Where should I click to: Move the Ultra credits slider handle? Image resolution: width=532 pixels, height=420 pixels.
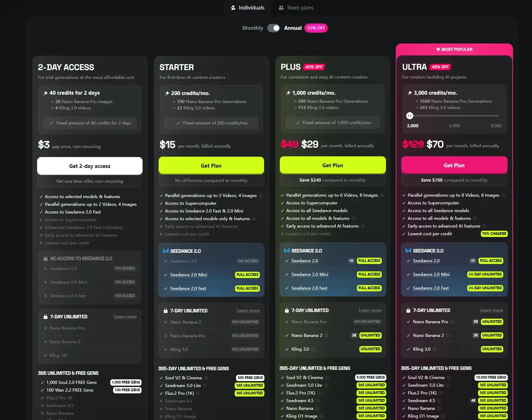pos(410,116)
